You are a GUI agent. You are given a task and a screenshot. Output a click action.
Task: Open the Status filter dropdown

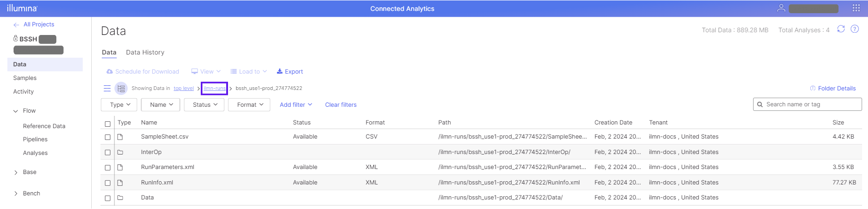(205, 104)
